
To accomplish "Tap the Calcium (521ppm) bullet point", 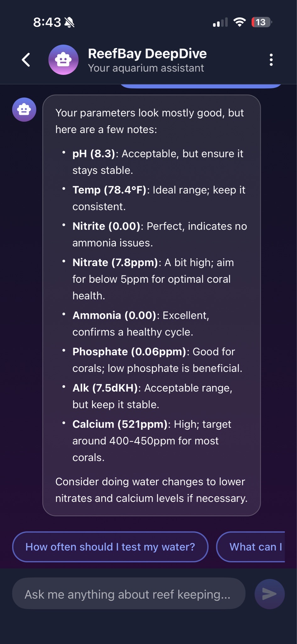I will click(x=152, y=441).
